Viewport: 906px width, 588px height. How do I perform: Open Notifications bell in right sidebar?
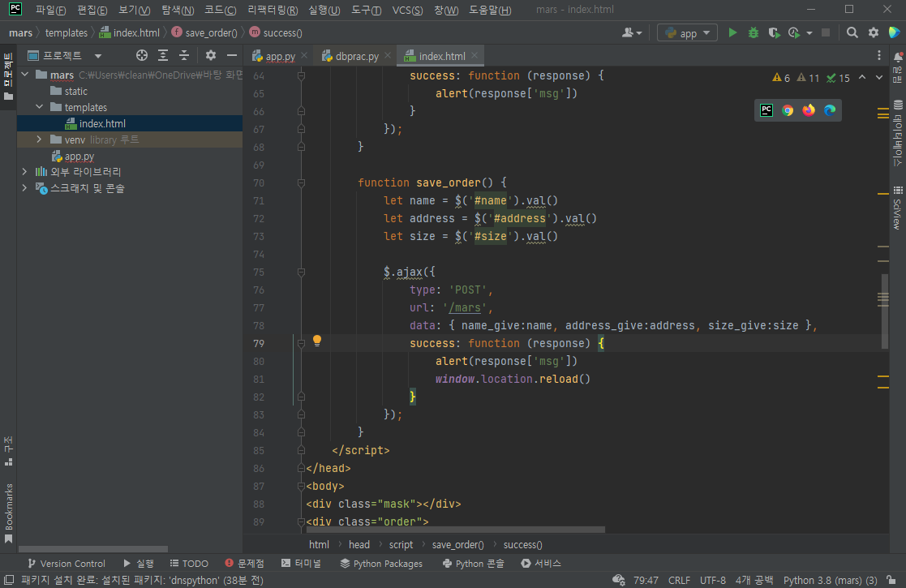click(898, 57)
